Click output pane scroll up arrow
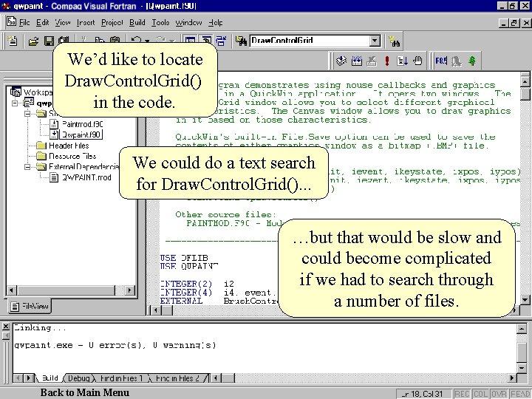 tap(522, 328)
